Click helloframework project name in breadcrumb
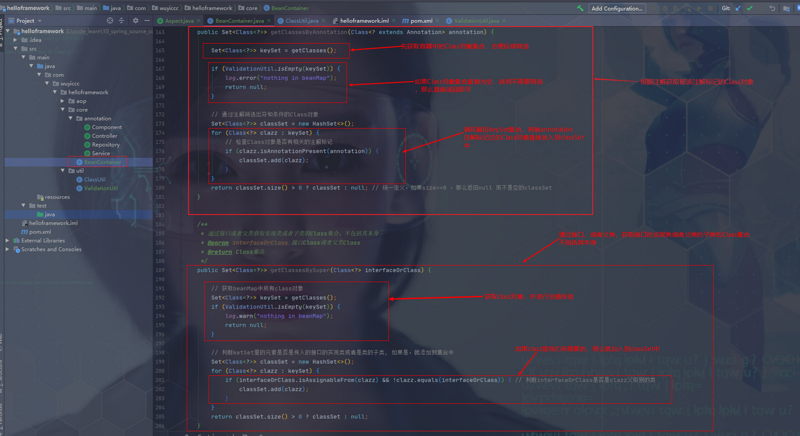The image size is (800, 436). pos(26,8)
